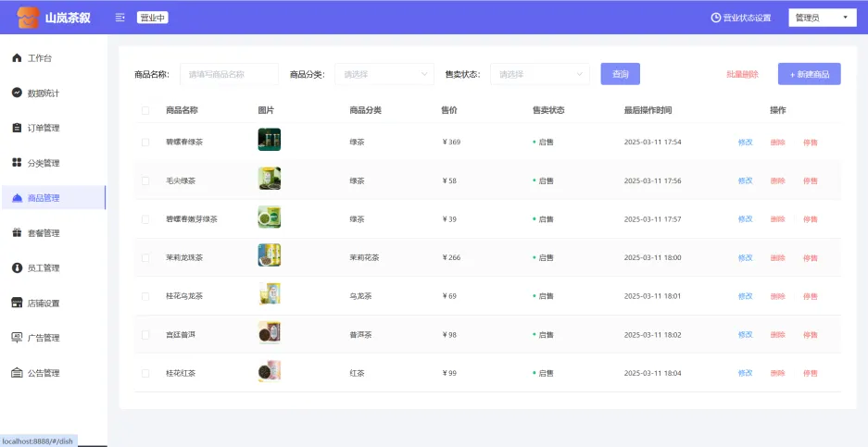Click the 批量删除 link
Viewport: 868px width, 447px height.
pyautogui.click(x=742, y=74)
